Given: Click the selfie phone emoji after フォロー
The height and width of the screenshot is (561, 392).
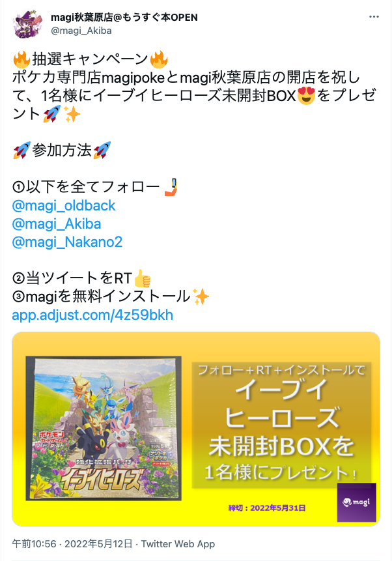Looking at the screenshot, I should tap(171, 187).
